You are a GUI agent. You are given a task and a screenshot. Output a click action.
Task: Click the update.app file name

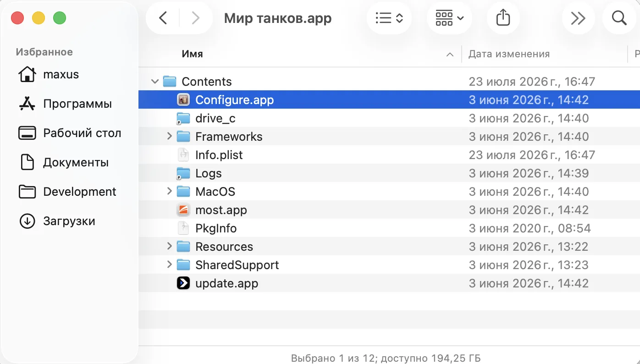[x=226, y=283]
